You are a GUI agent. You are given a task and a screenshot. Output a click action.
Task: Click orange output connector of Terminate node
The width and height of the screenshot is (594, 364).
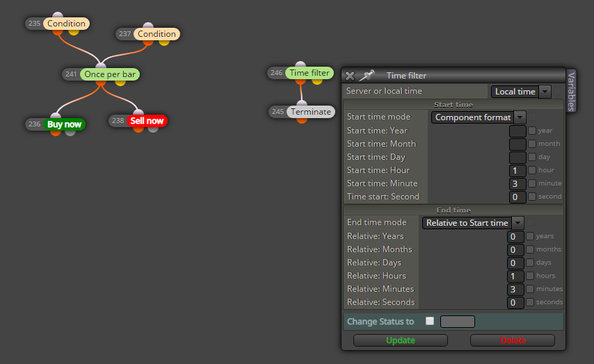302,120
